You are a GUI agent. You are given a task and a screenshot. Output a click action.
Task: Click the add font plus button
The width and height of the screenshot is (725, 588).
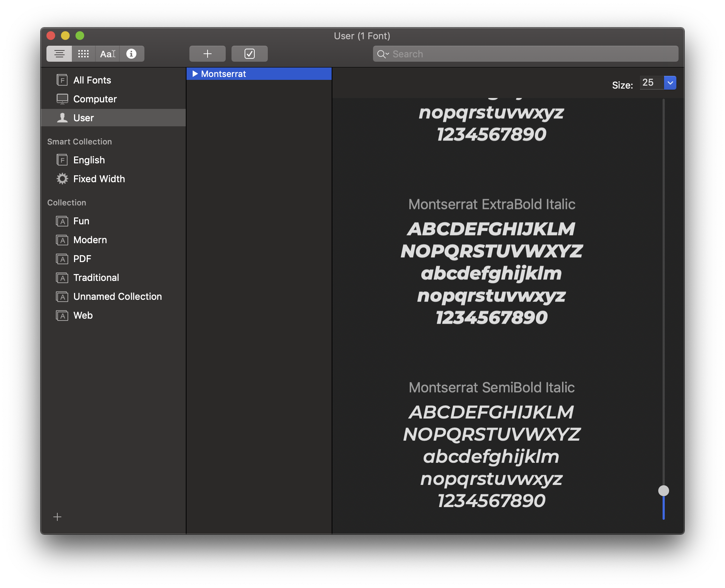coord(207,54)
